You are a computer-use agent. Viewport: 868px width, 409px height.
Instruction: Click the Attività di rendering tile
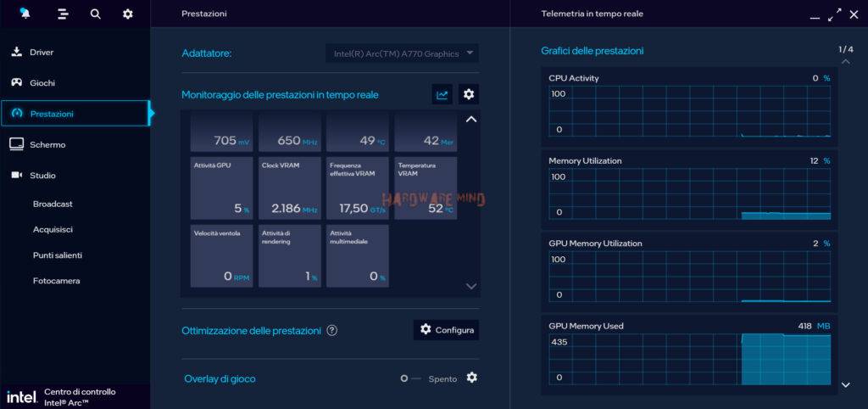290,255
